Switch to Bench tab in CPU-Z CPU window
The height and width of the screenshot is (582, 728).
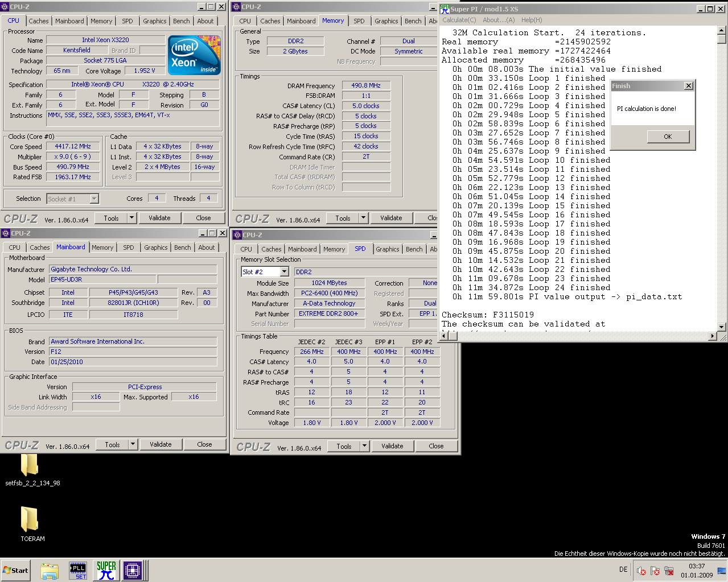(x=182, y=21)
